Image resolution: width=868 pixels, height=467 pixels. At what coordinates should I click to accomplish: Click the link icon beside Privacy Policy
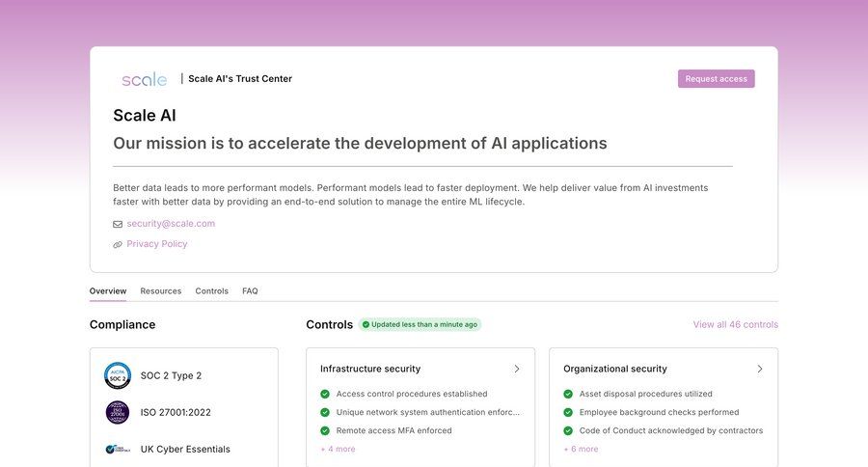click(118, 245)
